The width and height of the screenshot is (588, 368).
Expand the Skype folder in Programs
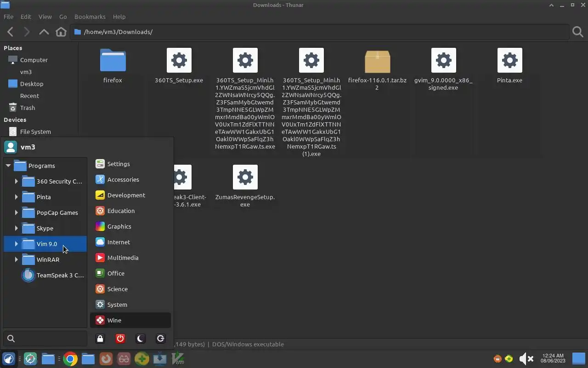17,228
